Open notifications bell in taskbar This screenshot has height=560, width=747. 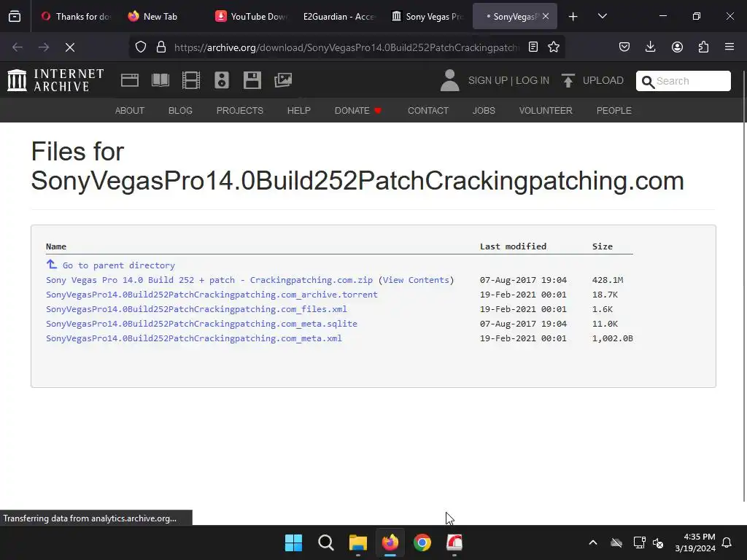tap(727, 542)
